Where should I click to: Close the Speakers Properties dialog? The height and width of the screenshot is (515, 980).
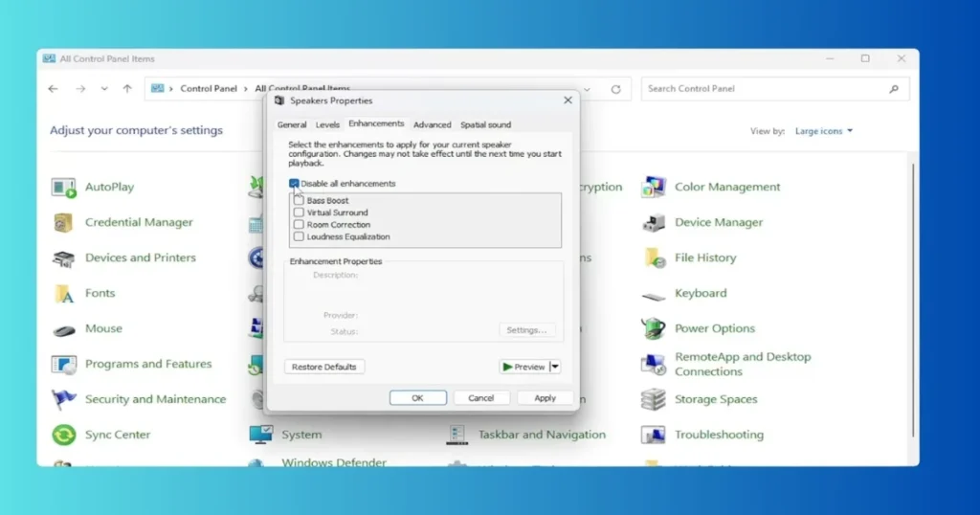568,101
